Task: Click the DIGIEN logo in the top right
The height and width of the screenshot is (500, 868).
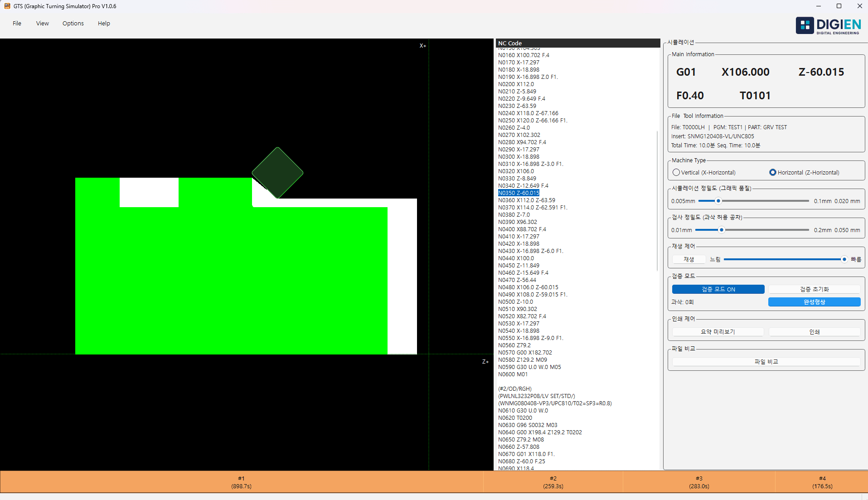Action: click(x=828, y=25)
